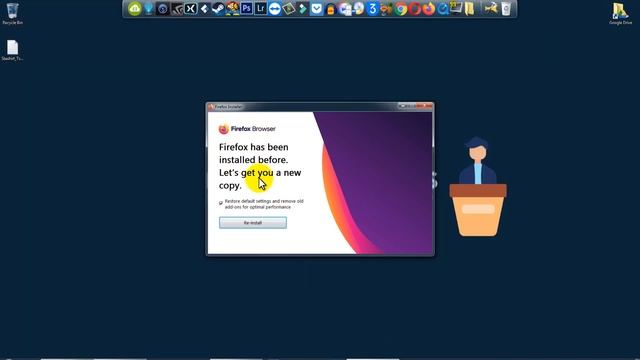Open the Google Drive desktop shortcut

[x=620, y=13]
